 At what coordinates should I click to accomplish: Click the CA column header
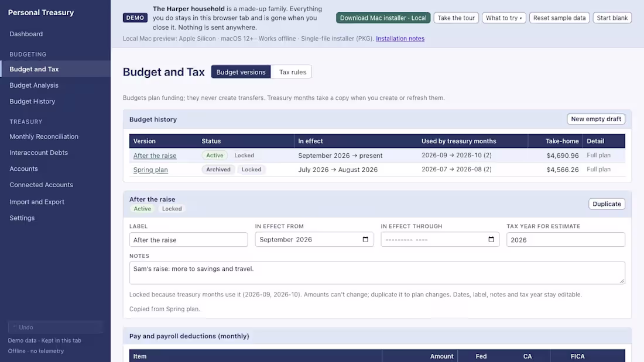(x=527, y=356)
